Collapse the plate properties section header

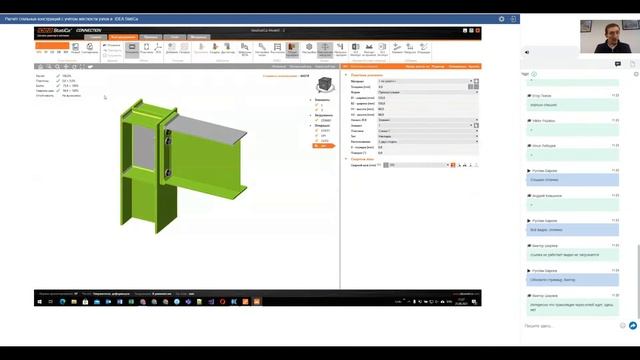click(x=346, y=75)
